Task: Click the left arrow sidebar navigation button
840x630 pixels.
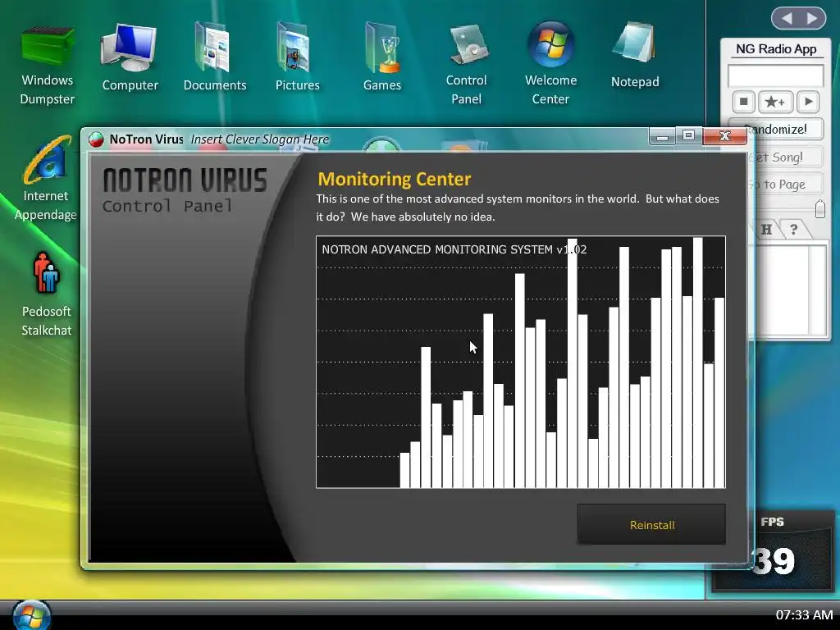Action: click(x=787, y=19)
